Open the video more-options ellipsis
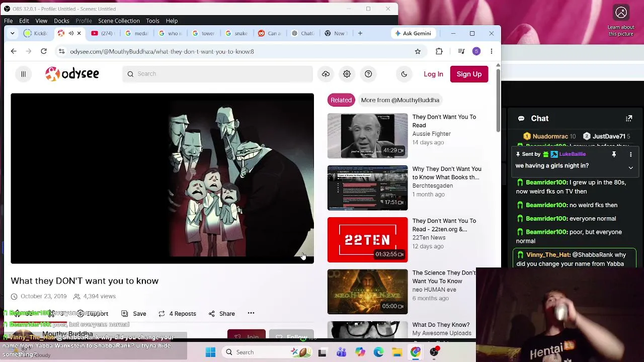Image resolution: width=644 pixels, height=362 pixels. [x=251, y=313]
